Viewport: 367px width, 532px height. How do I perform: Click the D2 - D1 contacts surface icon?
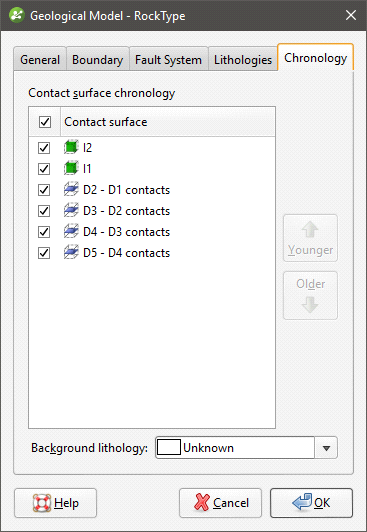coord(71,190)
